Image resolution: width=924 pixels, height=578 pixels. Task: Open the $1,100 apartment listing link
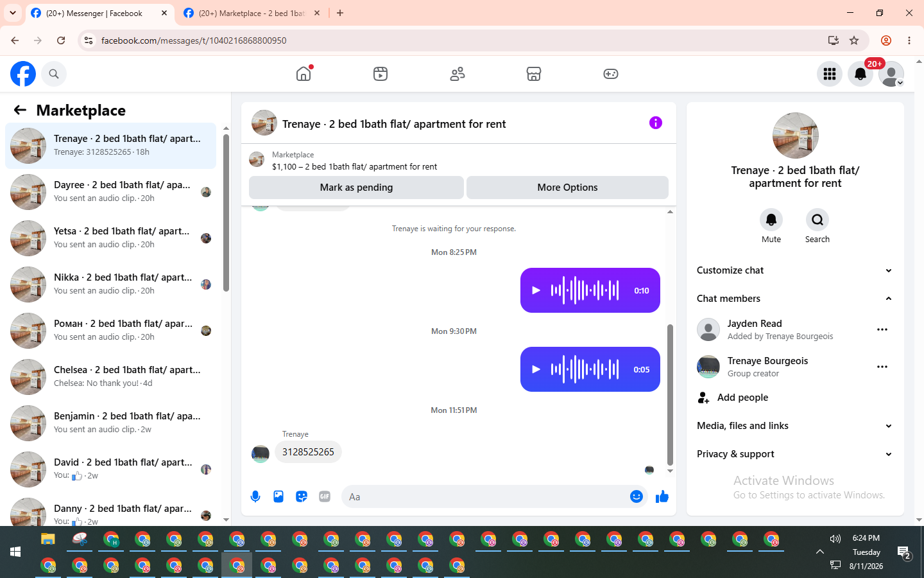(x=354, y=166)
